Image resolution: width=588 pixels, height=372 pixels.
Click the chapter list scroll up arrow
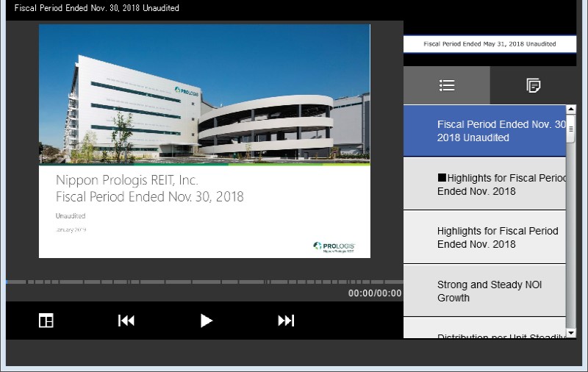click(571, 109)
